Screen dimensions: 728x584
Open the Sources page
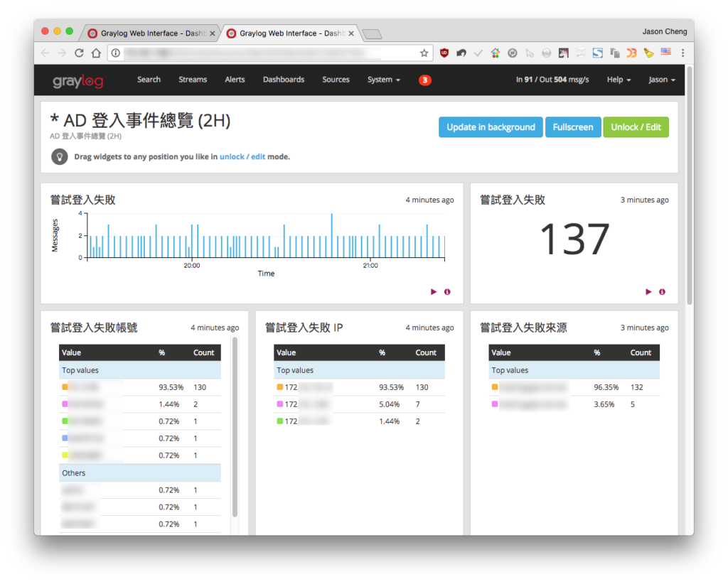click(336, 80)
